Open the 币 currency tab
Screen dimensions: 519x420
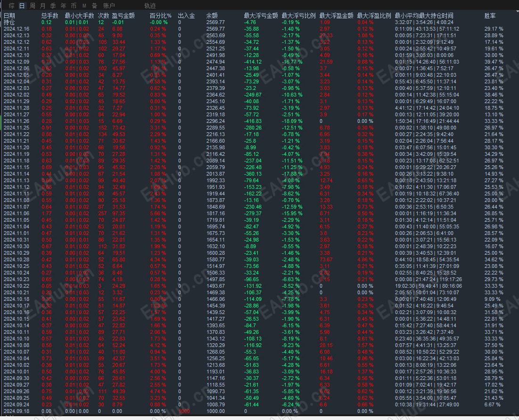74,6
